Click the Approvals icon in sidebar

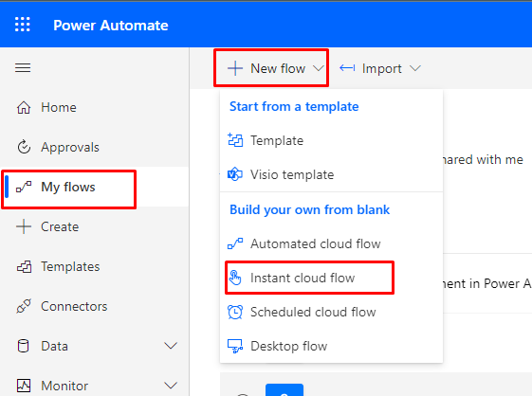point(24,147)
